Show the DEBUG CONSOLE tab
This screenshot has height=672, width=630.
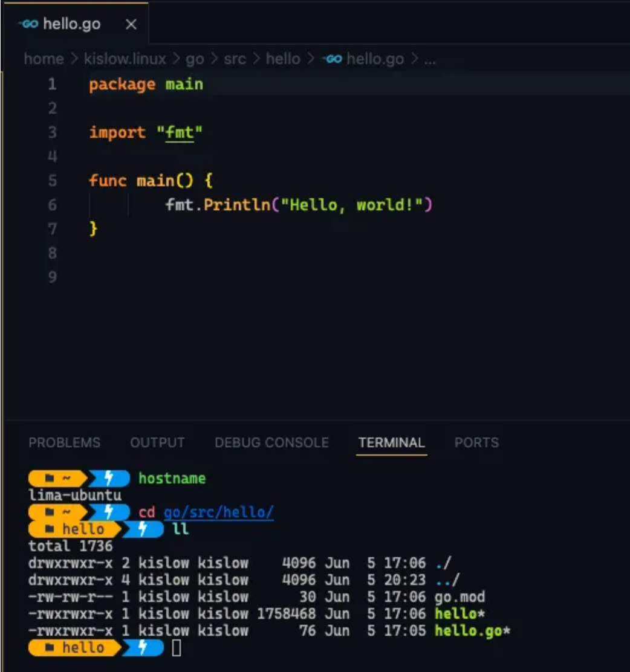point(271,442)
